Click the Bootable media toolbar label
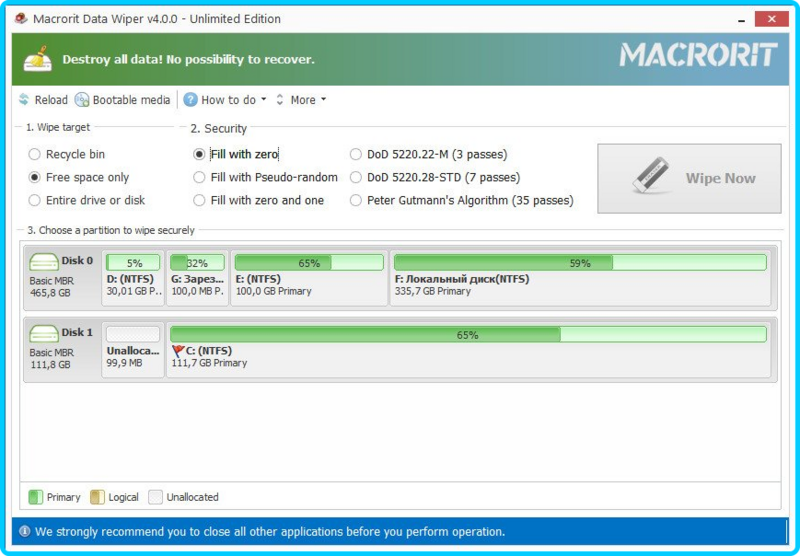800x556 pixels. (131, 100)
